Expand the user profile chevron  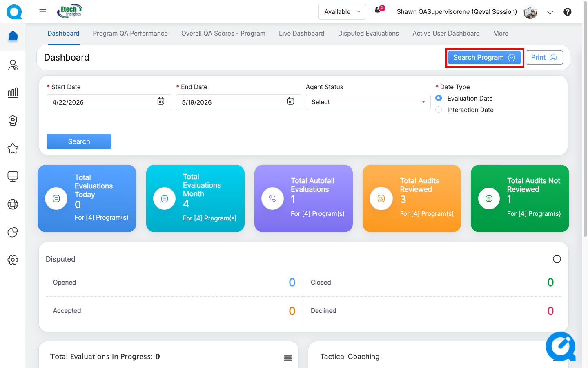tap(550, 13)
